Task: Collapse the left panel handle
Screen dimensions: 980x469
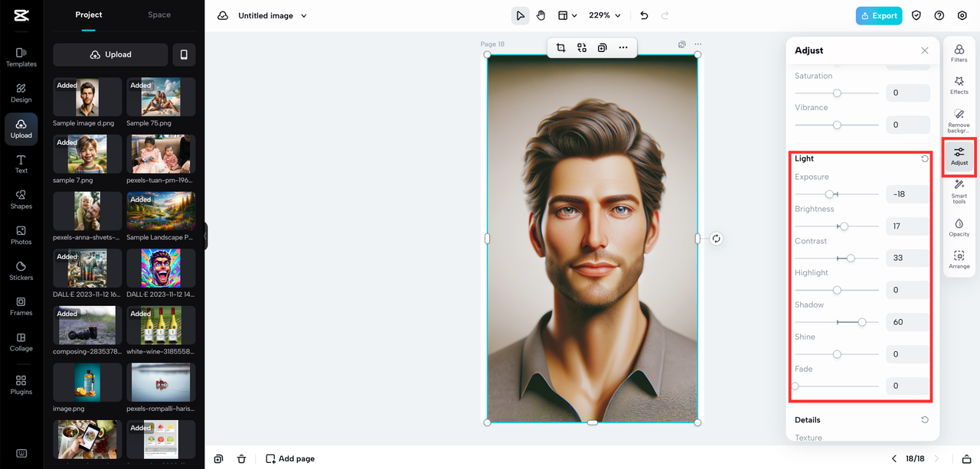Action: [x=205, y=236]
